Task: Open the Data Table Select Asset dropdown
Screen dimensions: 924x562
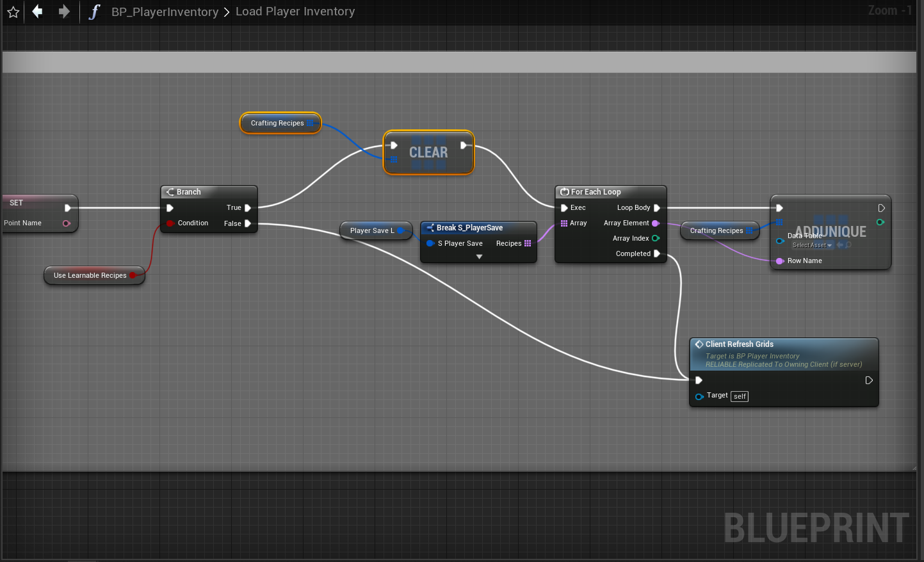Action: 812,245
